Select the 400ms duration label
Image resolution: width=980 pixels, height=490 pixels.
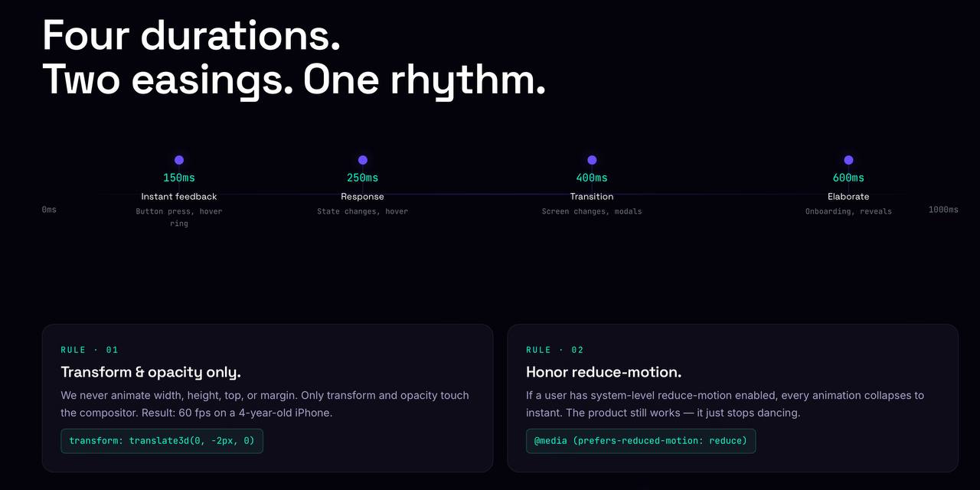tap(592, 178)
